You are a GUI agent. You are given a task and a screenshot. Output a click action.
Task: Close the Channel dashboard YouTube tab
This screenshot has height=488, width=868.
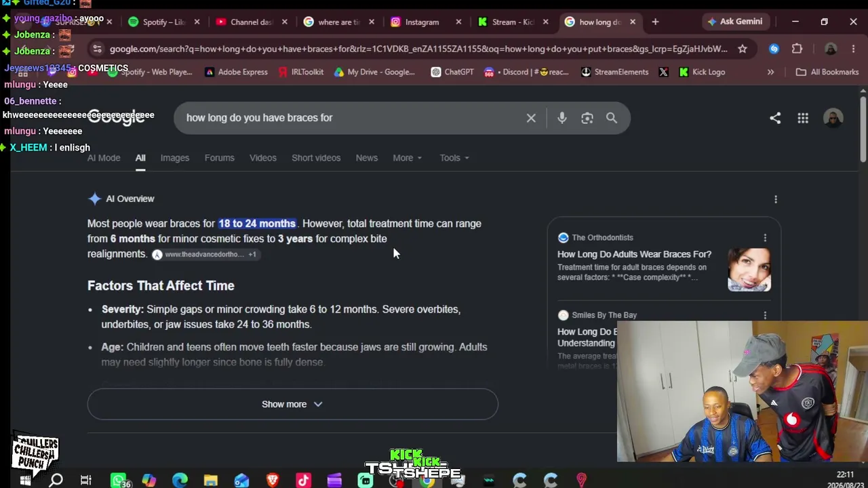[284, 22]
